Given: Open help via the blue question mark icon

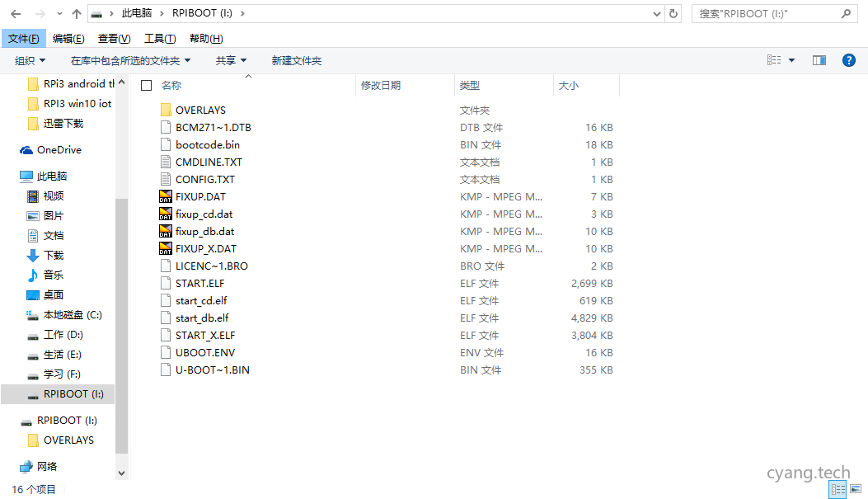Looking at the screenshot, I should pos(851,59).
